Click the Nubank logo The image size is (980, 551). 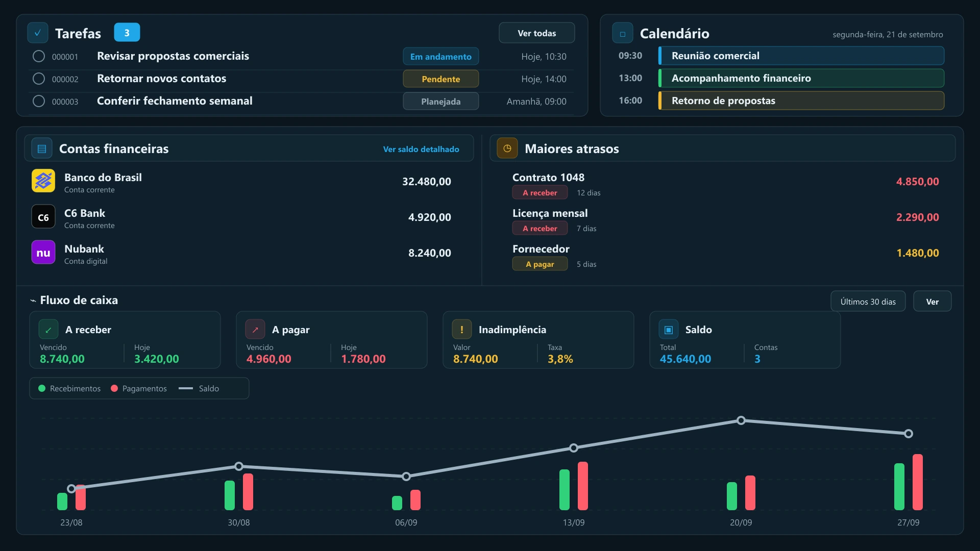(x=43, y=253)
